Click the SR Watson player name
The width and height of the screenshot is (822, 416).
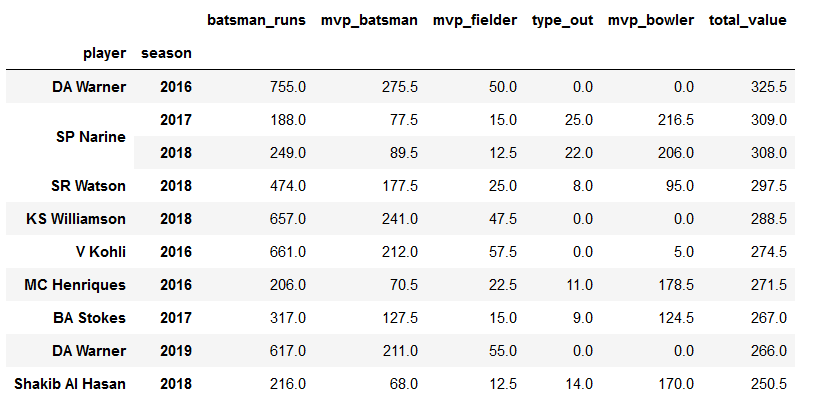tap(88, 185)
